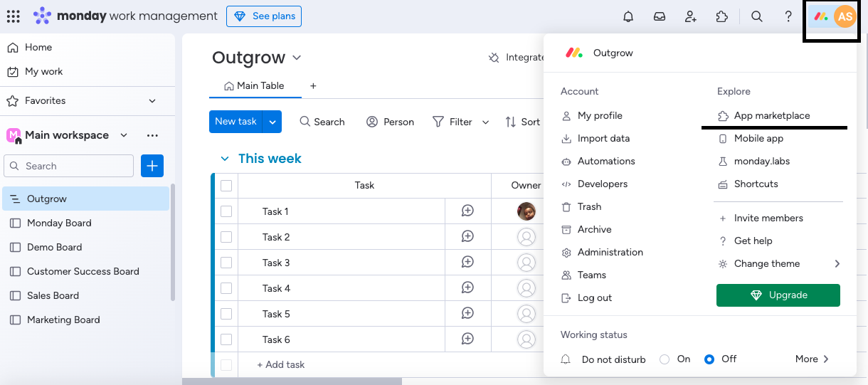Select Import data menu item
This screenshot has height=385, width=868.
point(596,138)
